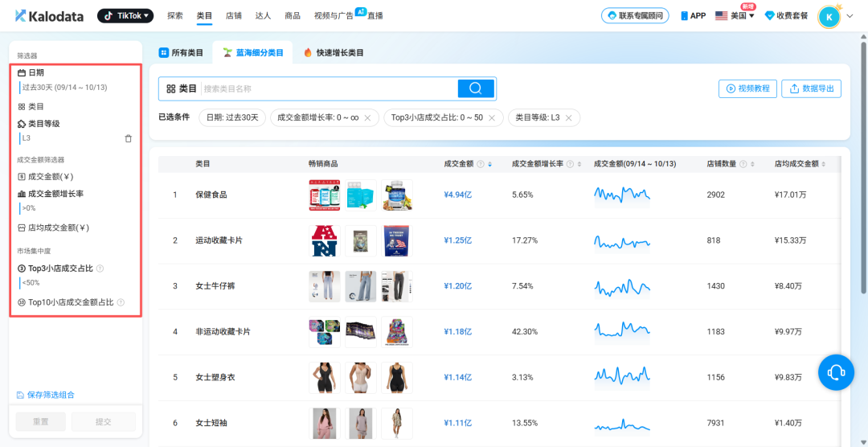The image size is (868, 447).
Task: Switch to the 所有类目 tab
Action: pos(182,52)
